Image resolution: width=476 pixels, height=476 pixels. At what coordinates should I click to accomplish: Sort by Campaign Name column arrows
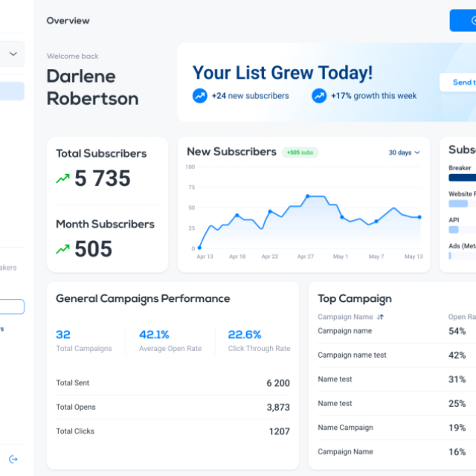tap(380, 317)
